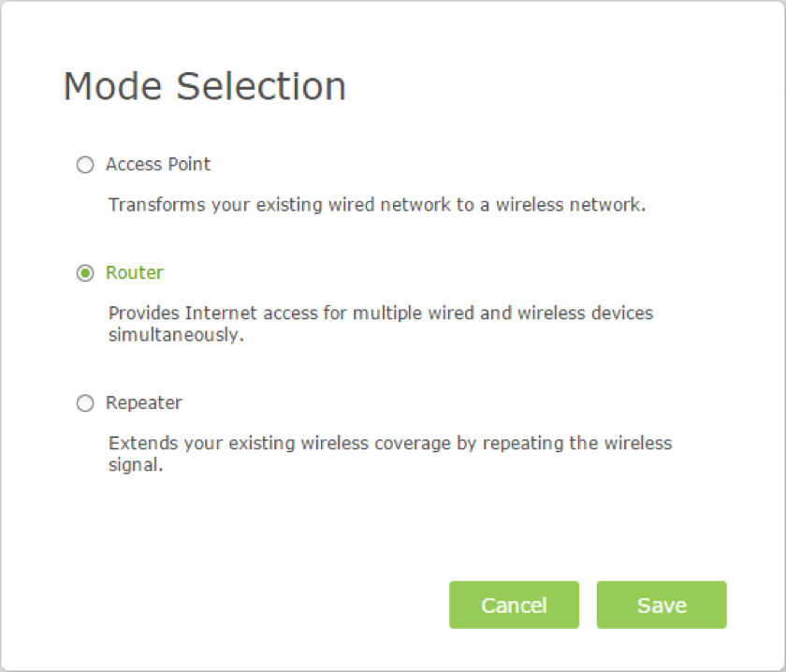Screen dimensions: 786x672
Task: Click the Access Point description text
Action: tap(376, 205)
